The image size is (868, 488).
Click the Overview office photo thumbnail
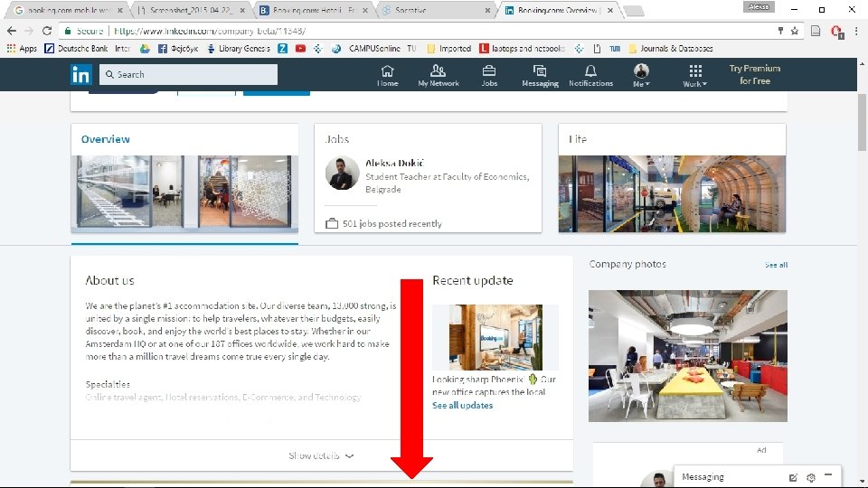(184, 192)
